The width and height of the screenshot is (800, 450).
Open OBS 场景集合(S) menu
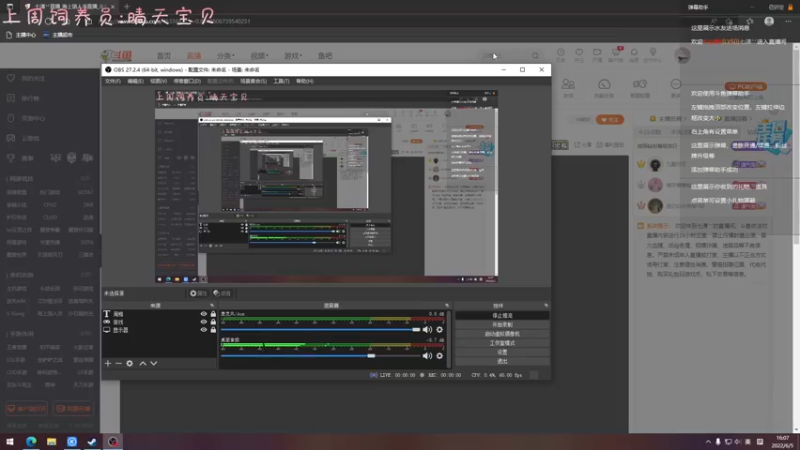tap(253, 81)
